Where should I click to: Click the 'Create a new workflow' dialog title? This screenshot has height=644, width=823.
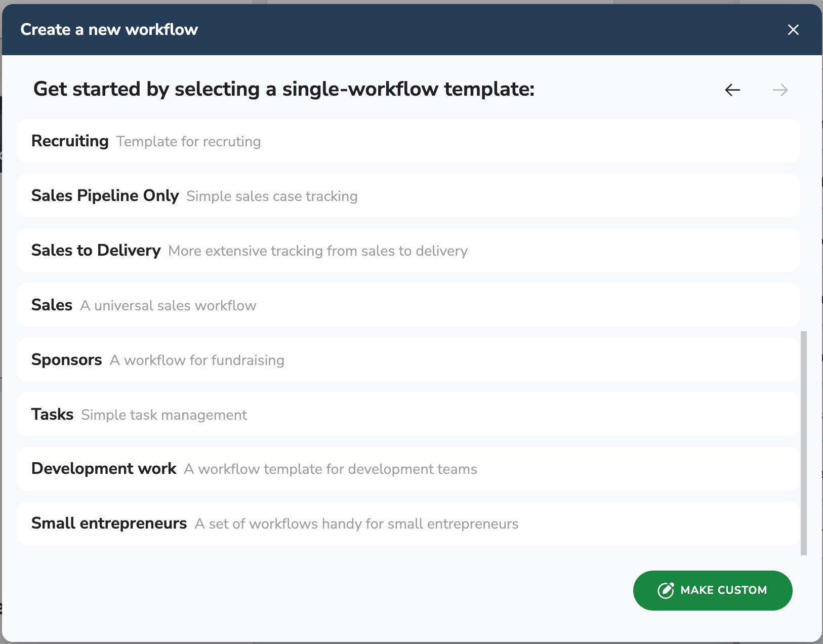[x=109, y=30]
